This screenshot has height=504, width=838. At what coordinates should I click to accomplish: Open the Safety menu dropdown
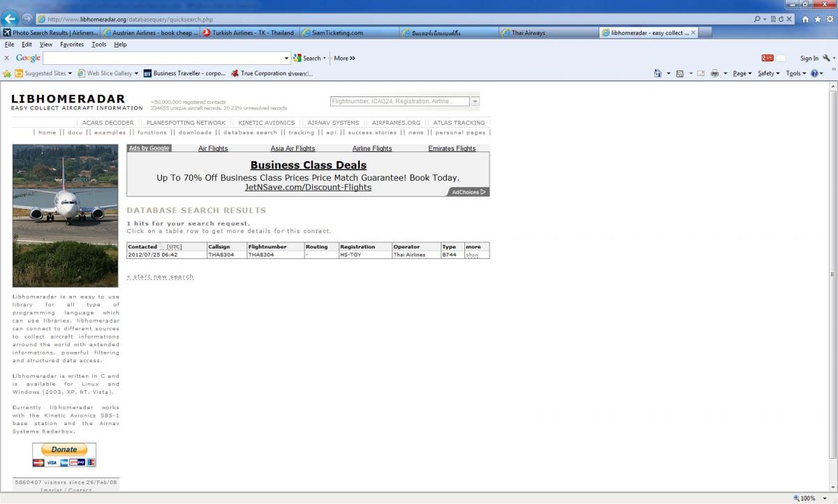pyautogui.click(x=768, y=73)
